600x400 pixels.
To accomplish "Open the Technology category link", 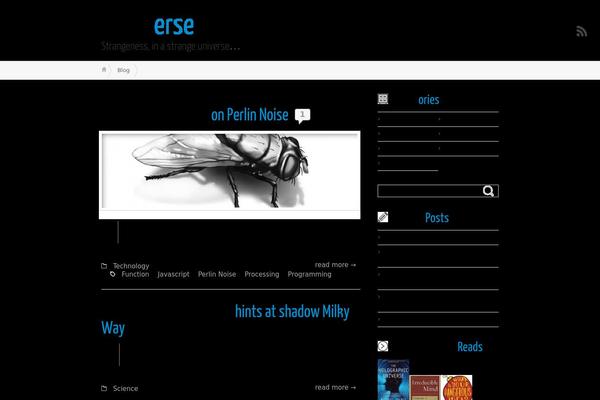I will point(131,266).
